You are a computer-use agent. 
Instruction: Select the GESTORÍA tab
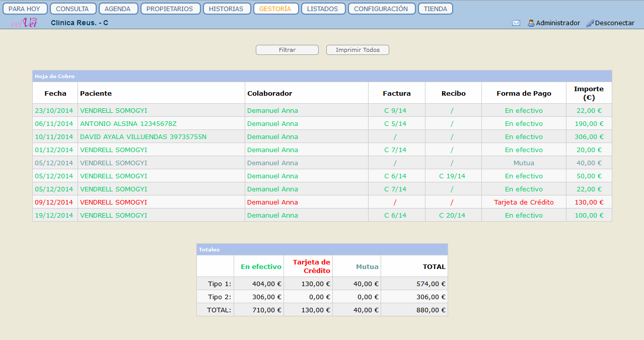point(275,9)
